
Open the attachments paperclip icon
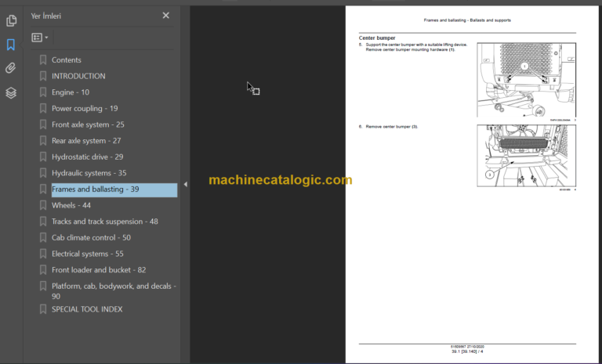[11, 68]
